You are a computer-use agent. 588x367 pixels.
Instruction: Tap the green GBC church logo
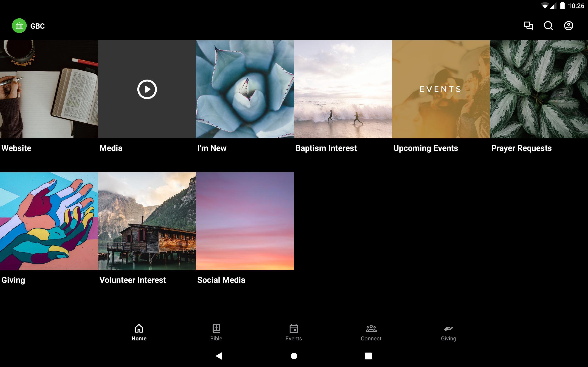19,26
